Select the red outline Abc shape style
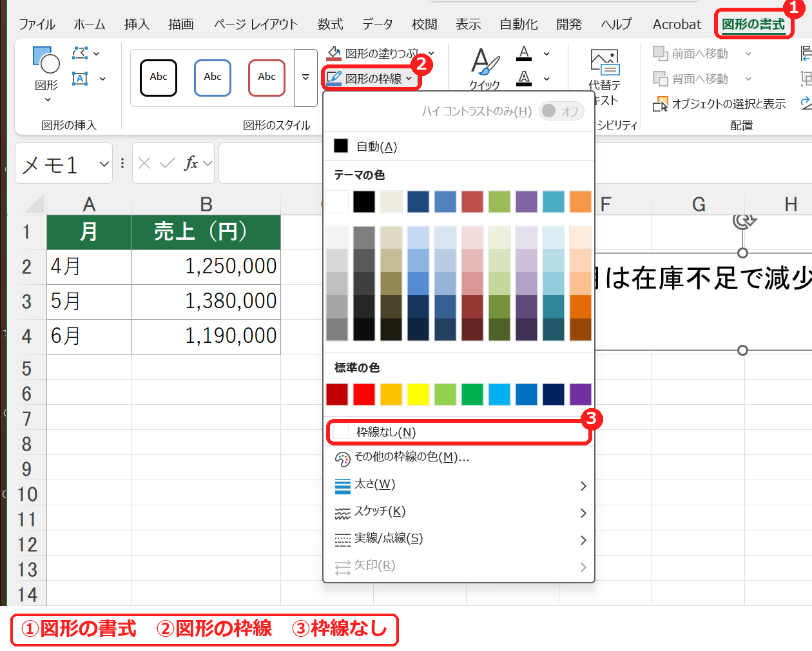The width and height of the screenshot is (812, 651). point(267,77)
